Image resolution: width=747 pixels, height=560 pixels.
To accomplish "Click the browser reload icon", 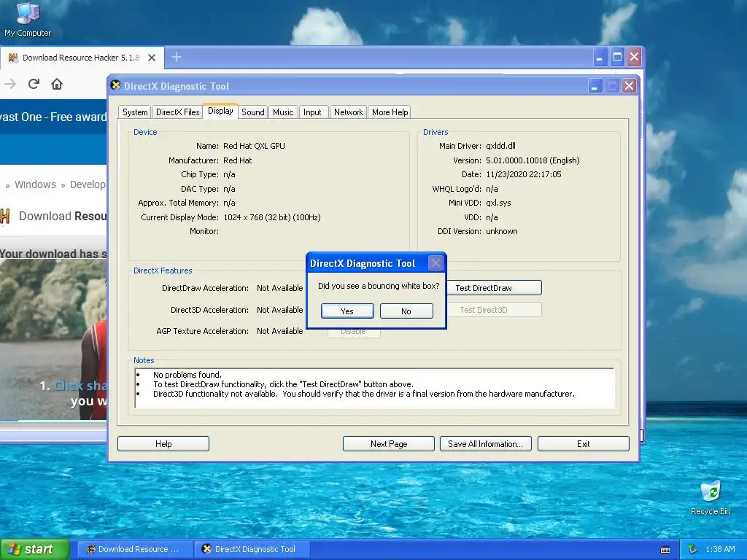I will coord(34,85).
